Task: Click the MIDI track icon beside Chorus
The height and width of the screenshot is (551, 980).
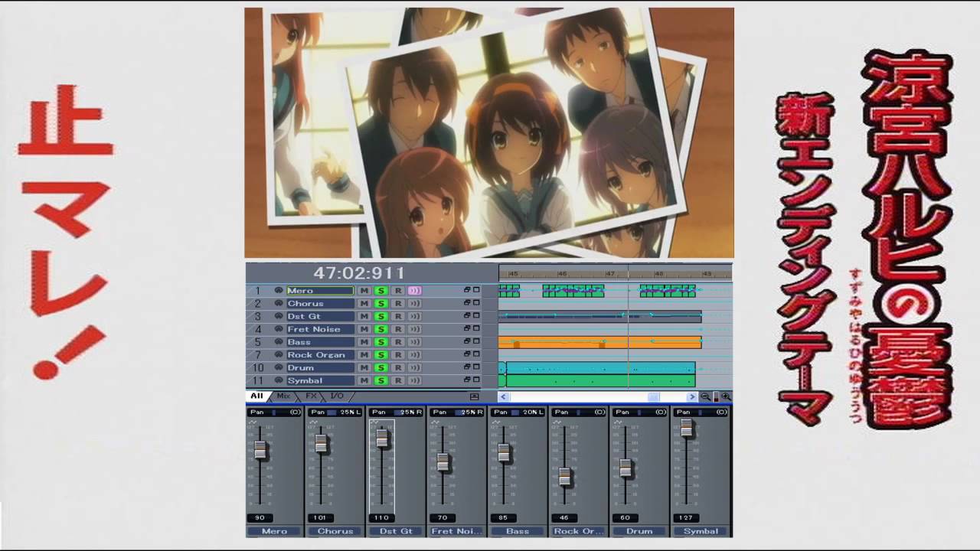Action: pyautogui.click(x=279, y=304)
